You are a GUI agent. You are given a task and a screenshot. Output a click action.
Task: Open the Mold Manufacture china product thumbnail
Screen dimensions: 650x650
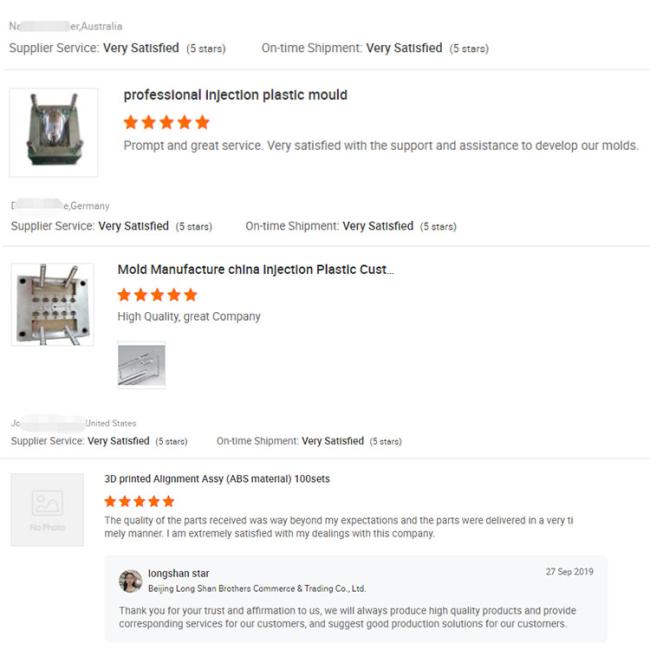[53, 304]
